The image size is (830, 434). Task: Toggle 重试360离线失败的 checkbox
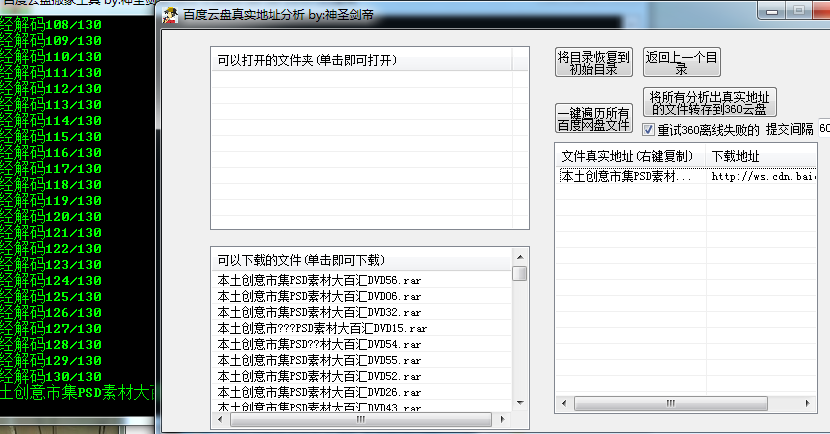648,130
